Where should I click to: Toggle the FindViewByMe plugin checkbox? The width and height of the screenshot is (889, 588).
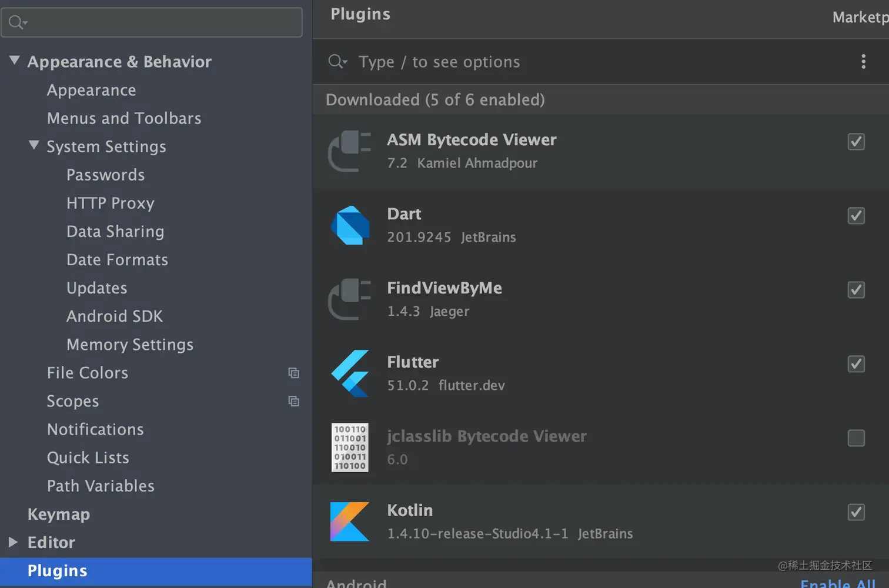click(856, 290)
